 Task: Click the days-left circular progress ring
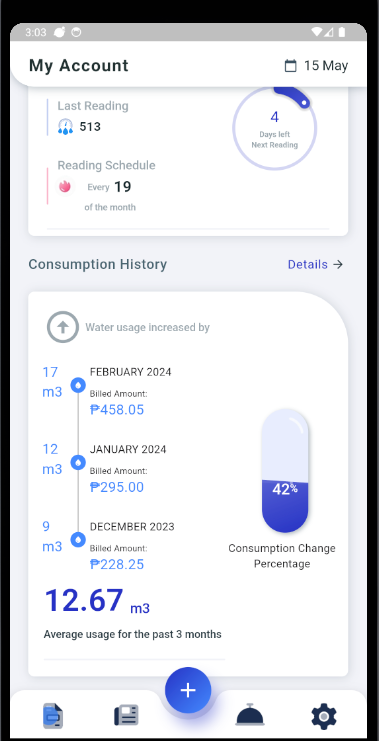tap(275, 128)
